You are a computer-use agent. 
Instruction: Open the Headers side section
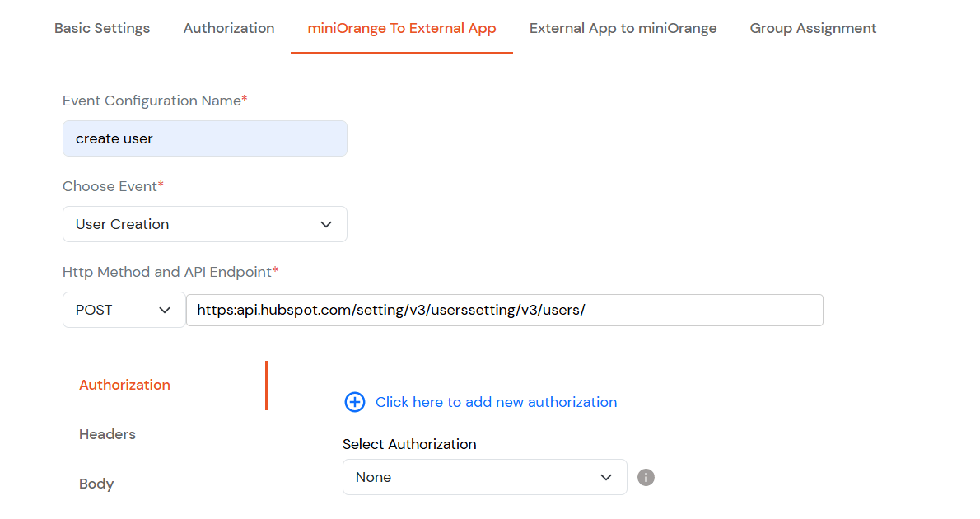[x=107, y=434]
